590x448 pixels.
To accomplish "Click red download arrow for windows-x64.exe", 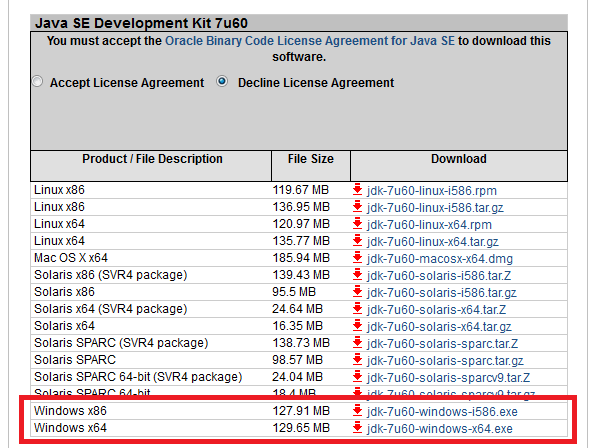I will point(357,428).
